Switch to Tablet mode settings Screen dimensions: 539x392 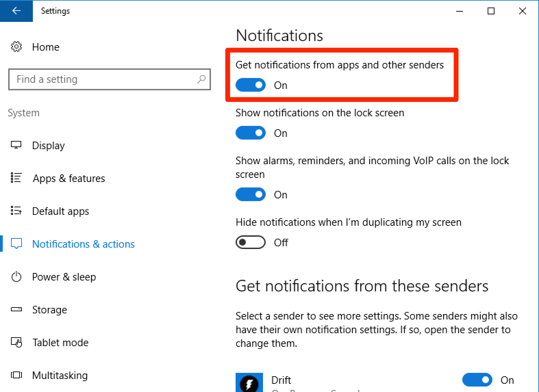pos(61,342)
